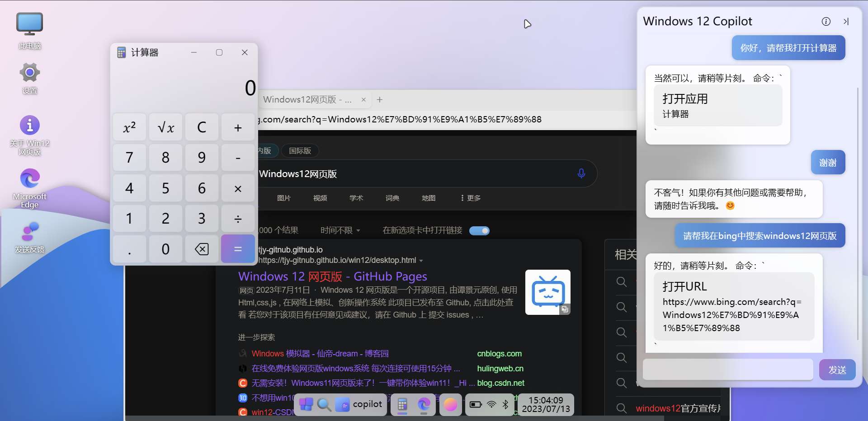Expand the dropdown arrow next to the GitHub result URL

[x=422, y=260]
